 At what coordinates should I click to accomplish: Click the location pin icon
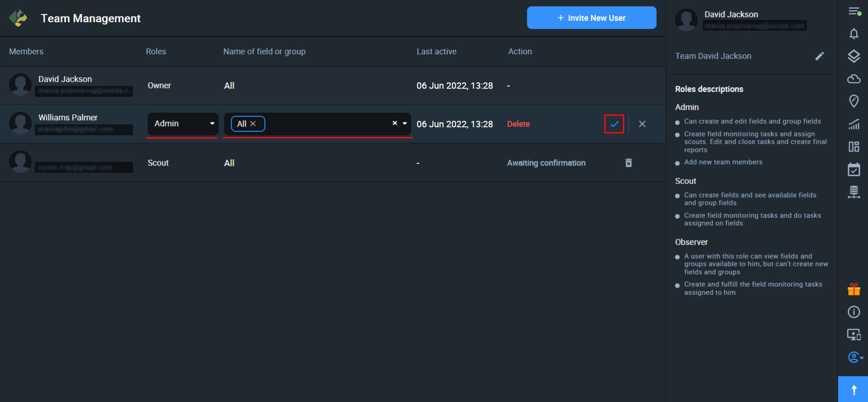point(854,101)
